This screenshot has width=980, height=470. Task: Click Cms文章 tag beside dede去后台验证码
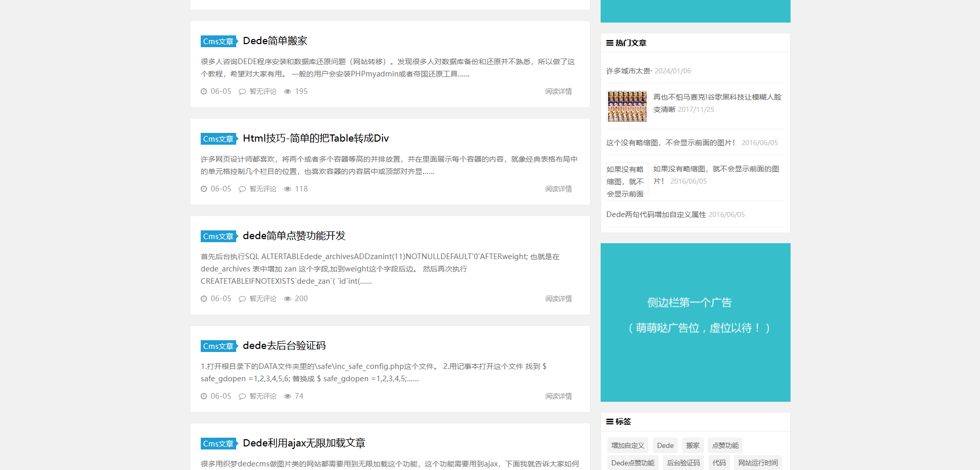(219, 346)
